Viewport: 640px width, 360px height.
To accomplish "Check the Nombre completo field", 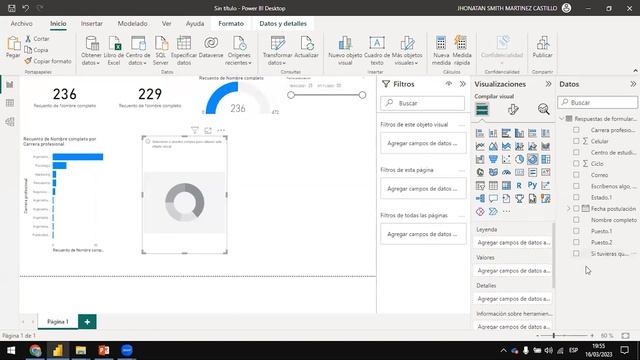I will click(x=576, y=220).
